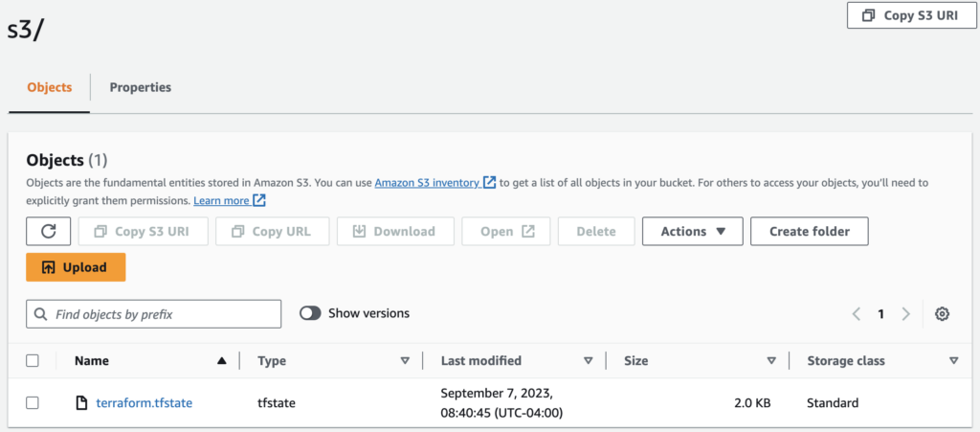980x432 pixels.
Task: Sort by Name column ascending arrow
Action: tap(221, 361)
